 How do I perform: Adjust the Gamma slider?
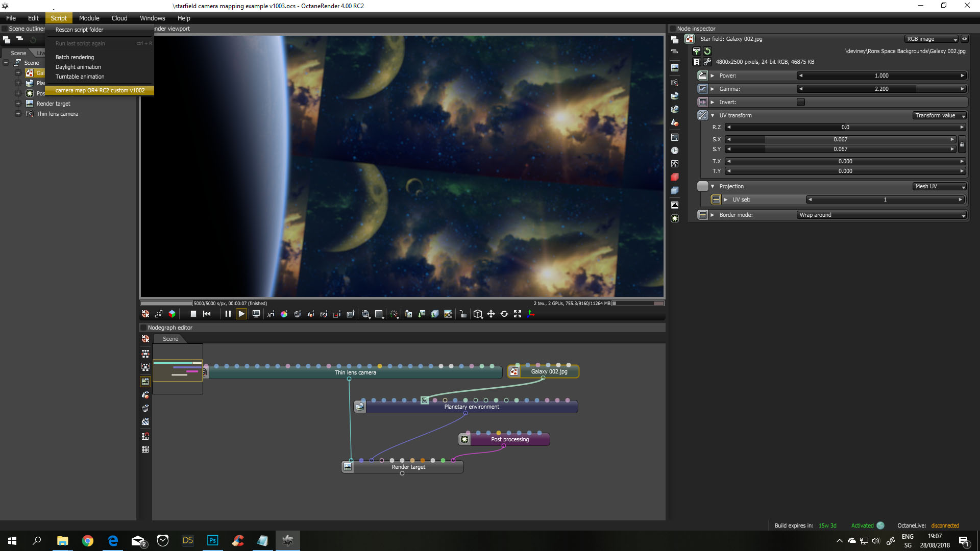pyautogui.click(x=881, y=89)
